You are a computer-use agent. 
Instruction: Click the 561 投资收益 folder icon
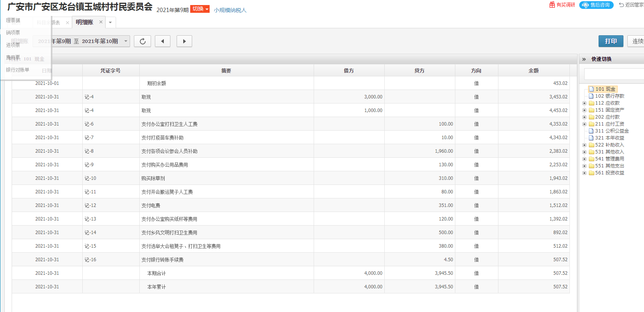(592, 173)
